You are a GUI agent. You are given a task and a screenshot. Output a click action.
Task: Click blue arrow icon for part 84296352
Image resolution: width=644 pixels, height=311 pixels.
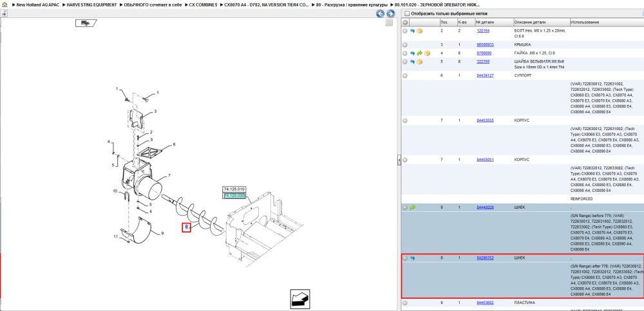pos(412,258)
